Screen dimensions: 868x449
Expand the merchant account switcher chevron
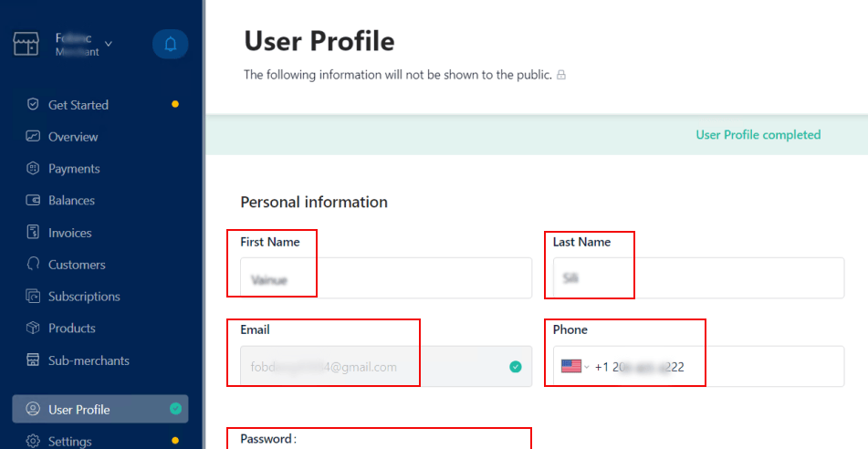109,44
